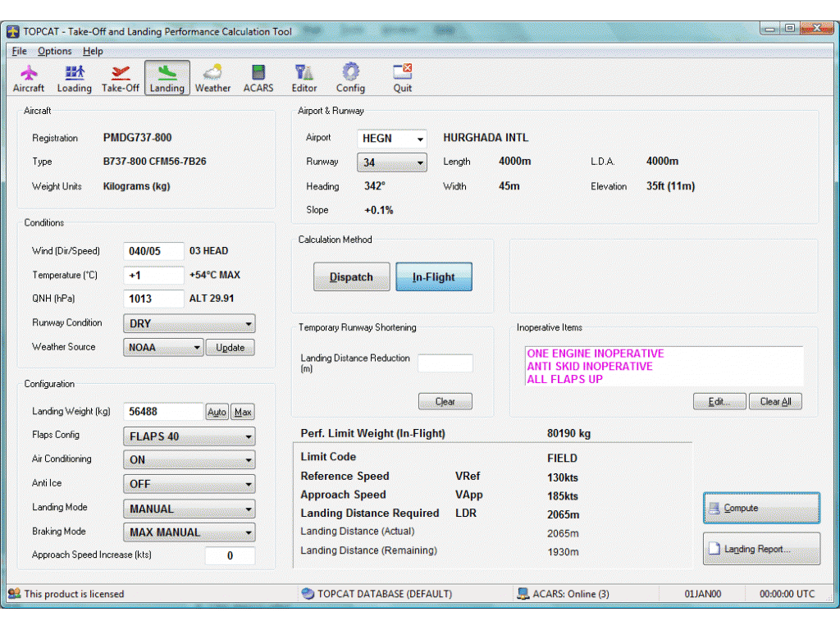
Task: Click Auto landing weight button
Action: click(217, 412)
